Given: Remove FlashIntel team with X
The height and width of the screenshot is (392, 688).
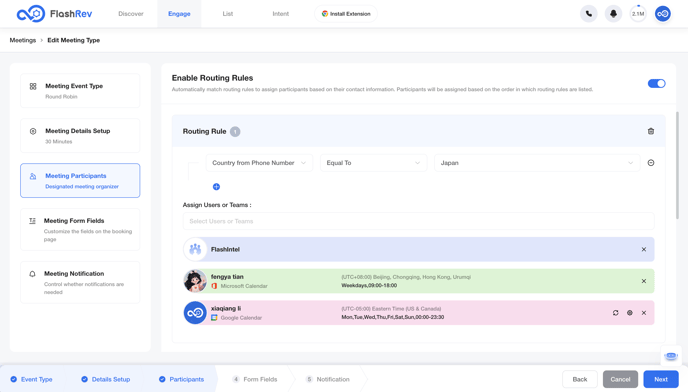Looking at the screenshot, I should 644,249.
